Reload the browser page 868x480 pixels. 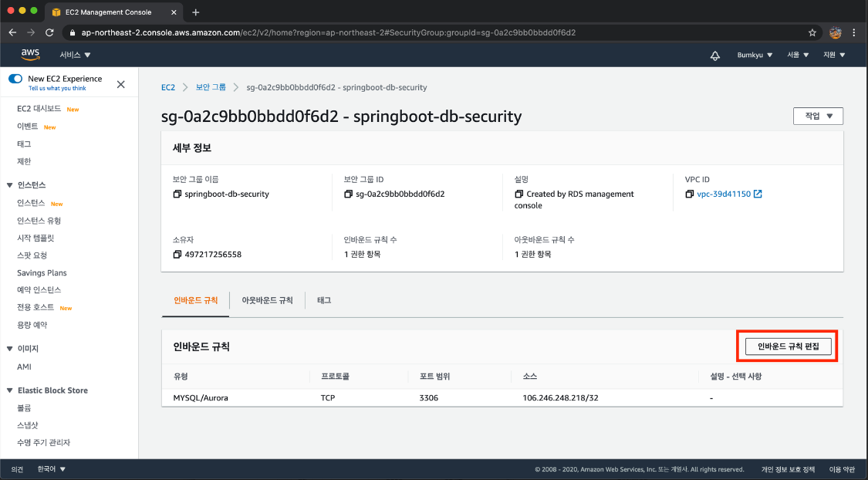pos(49,32)
